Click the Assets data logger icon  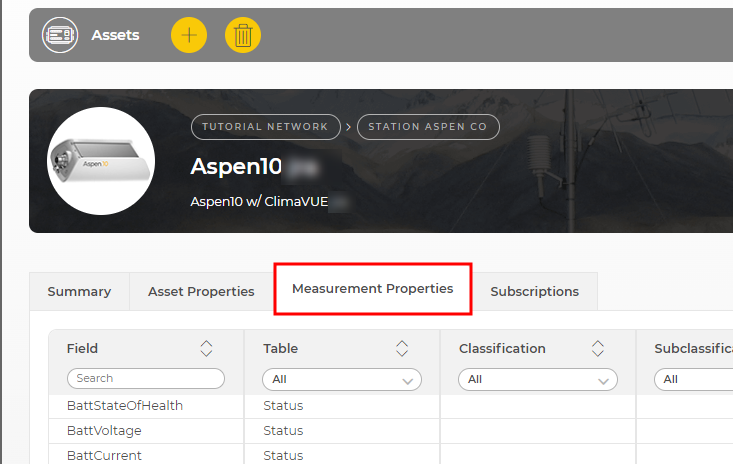(x=60, y=35)
